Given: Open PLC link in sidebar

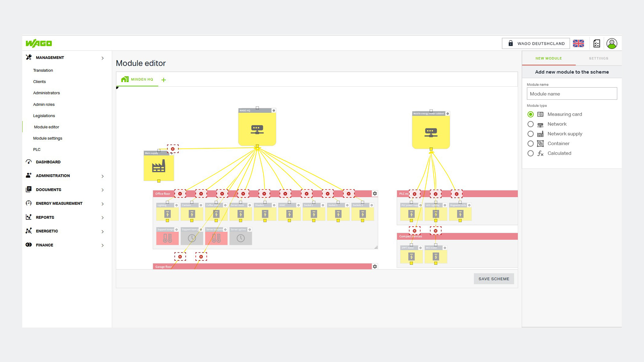Looking at the screenshot, I should click(37, 150).
